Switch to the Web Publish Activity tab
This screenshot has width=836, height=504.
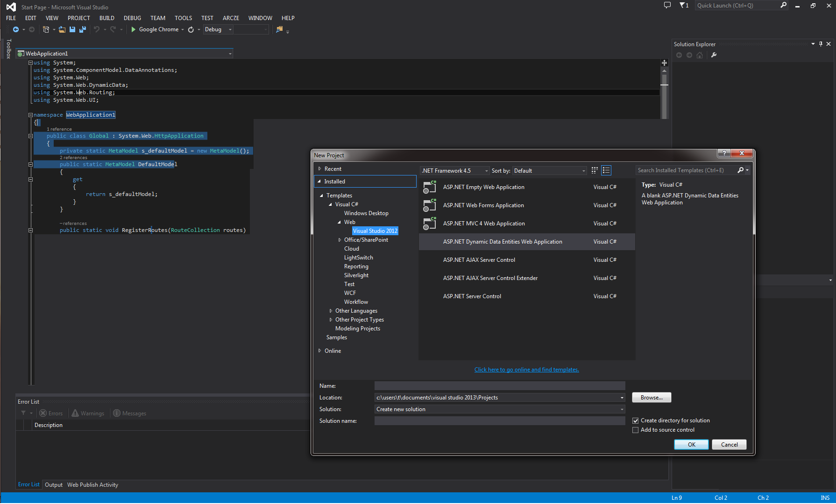92,484
